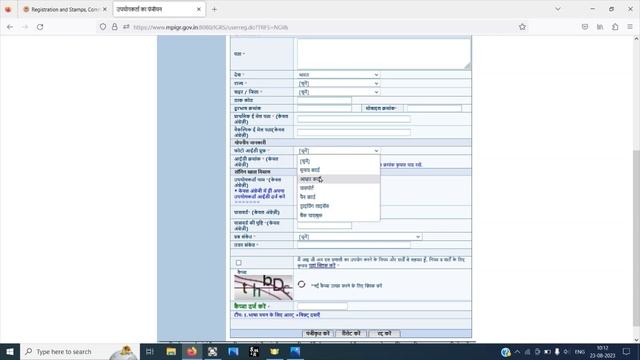List all open browser tabs
640x360 pixels.
tap(558, 9)
